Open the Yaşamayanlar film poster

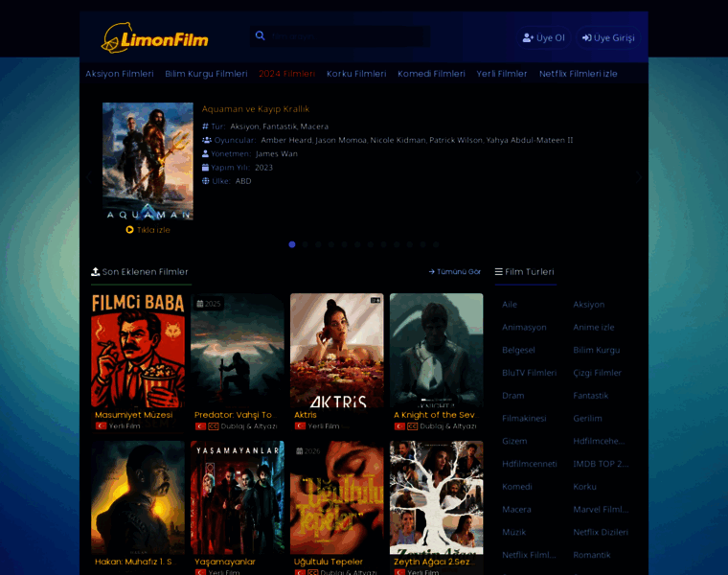click(x=238, y=497)
